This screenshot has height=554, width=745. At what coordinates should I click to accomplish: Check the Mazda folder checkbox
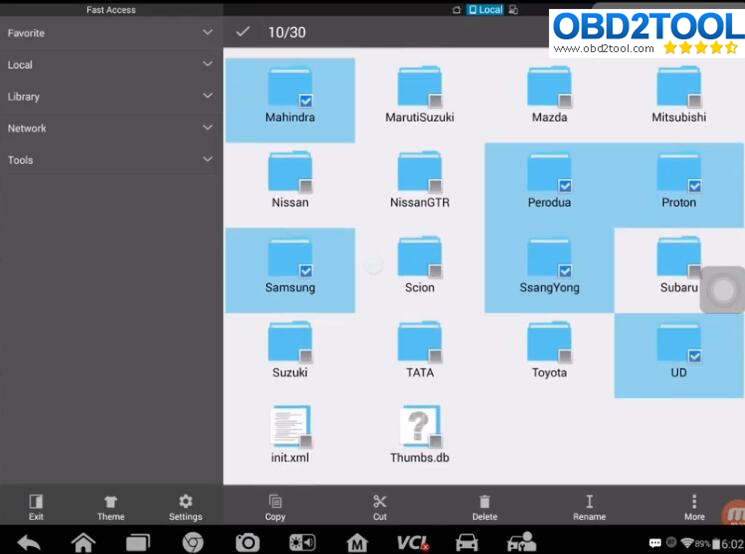[x=565, y=100]
